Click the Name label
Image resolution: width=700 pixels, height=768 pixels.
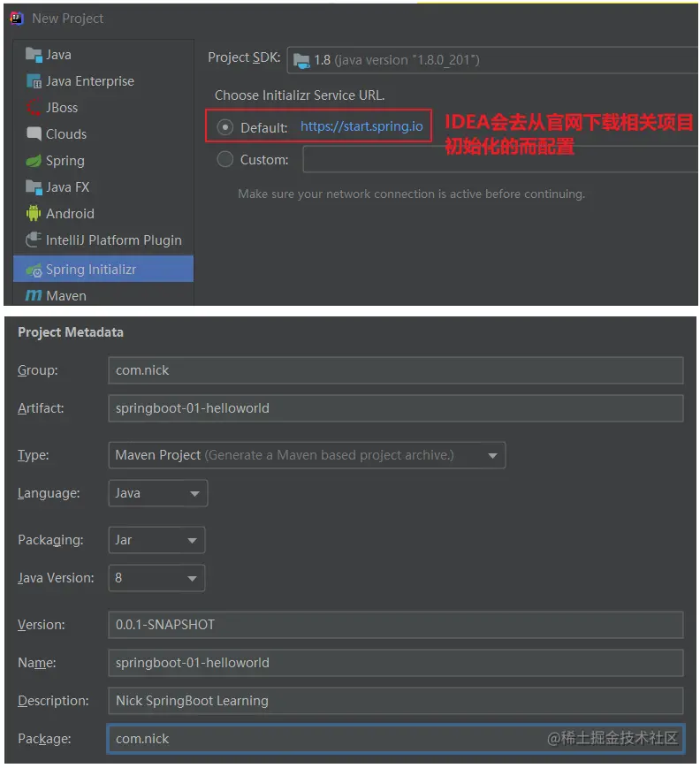point(37,663)
